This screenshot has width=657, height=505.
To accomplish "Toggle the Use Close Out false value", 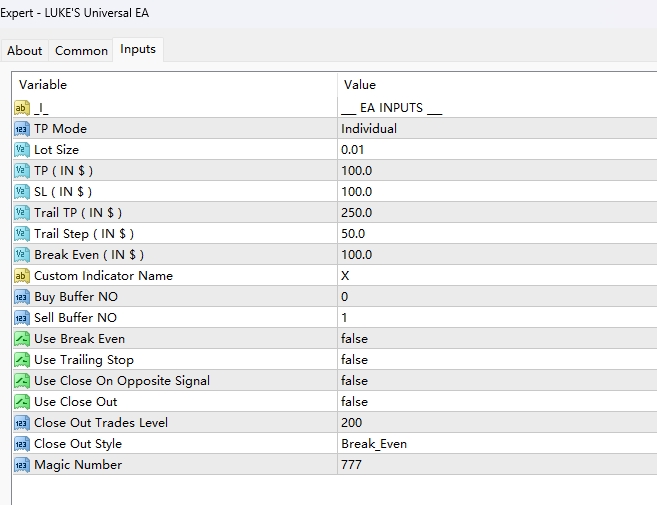I will 355,401.
